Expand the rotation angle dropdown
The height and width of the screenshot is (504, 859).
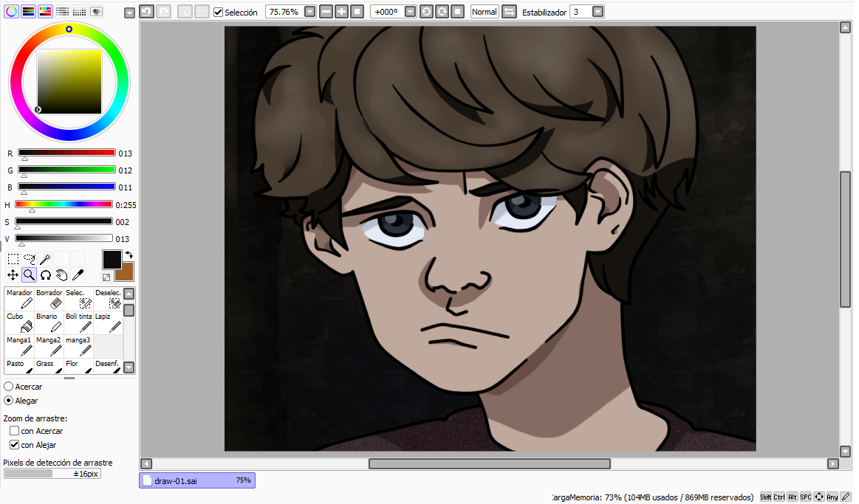click(410, 12)
